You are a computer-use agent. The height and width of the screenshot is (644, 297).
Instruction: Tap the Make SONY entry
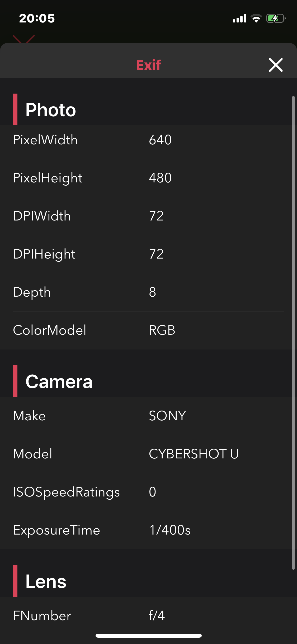click(x=148, y=416)
